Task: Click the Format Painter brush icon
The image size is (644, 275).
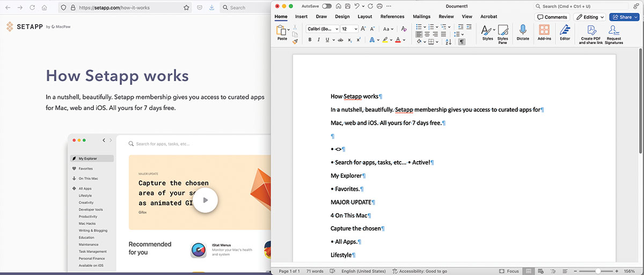Action: [295, 41]
